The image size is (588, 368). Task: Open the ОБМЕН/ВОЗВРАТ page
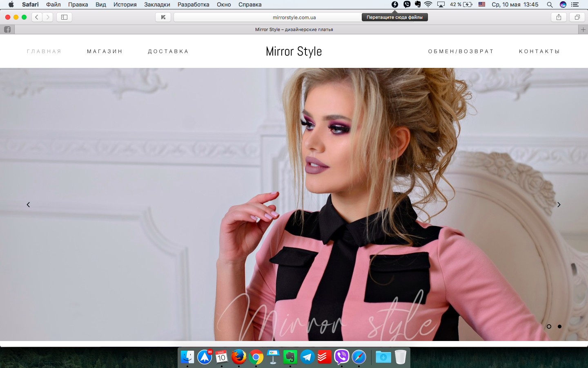(461, 52)
